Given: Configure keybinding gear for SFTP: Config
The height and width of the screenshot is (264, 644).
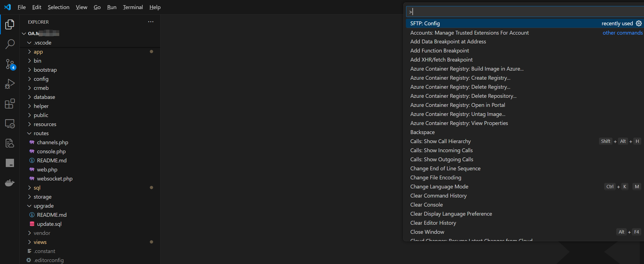Looking at the screenshot, I should (x=639, y=23).
